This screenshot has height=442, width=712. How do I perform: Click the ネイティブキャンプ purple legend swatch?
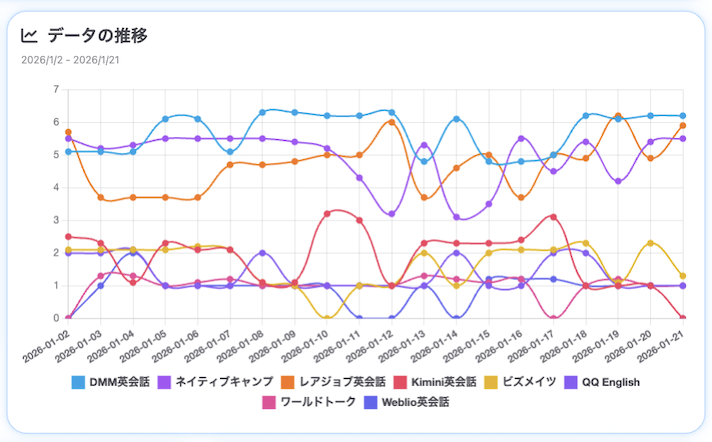[165, 382]
